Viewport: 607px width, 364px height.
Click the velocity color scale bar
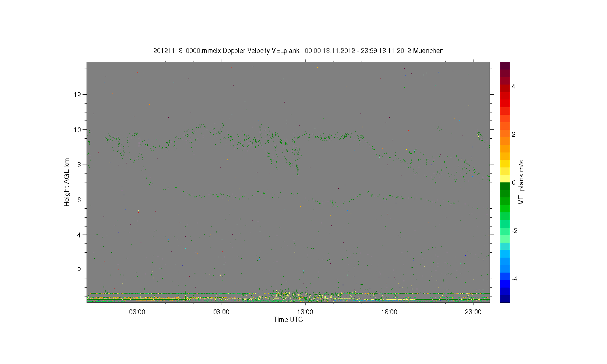coord(505,182)
